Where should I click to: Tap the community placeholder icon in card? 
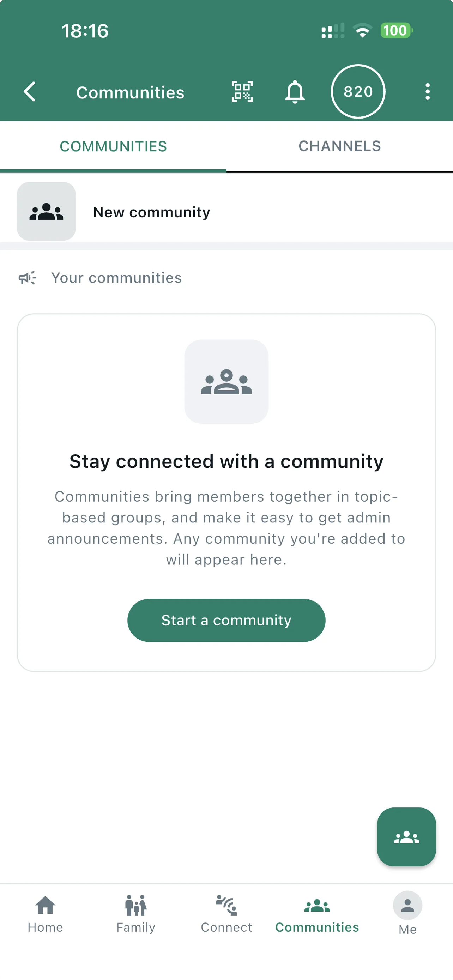[226, 382]
